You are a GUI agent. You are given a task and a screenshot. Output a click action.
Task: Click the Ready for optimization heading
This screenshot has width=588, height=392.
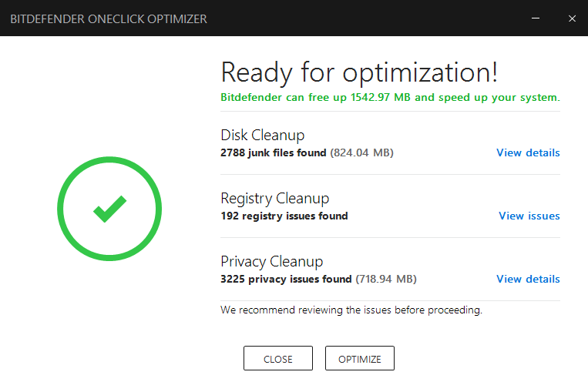point(359,72)
